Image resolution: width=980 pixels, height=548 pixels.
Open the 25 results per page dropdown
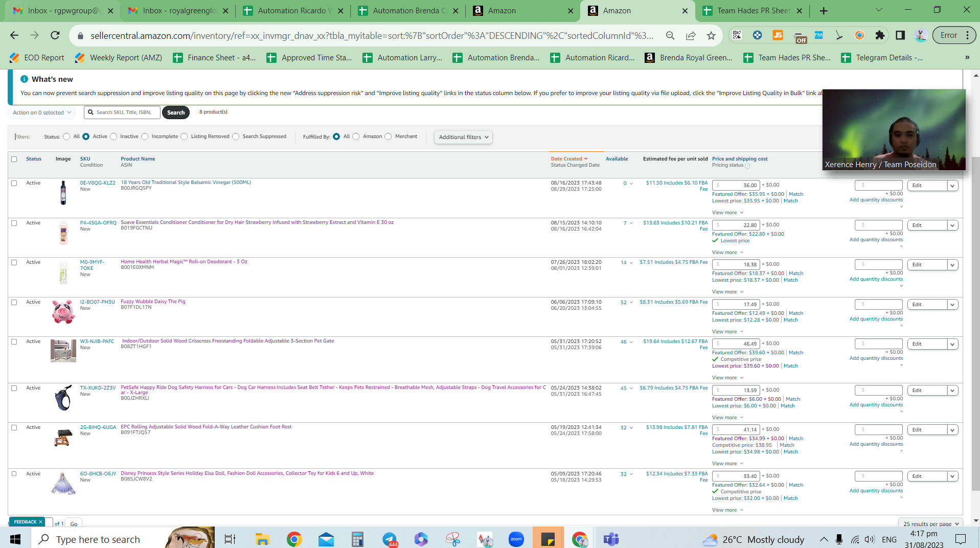click(x=930, y=524)
